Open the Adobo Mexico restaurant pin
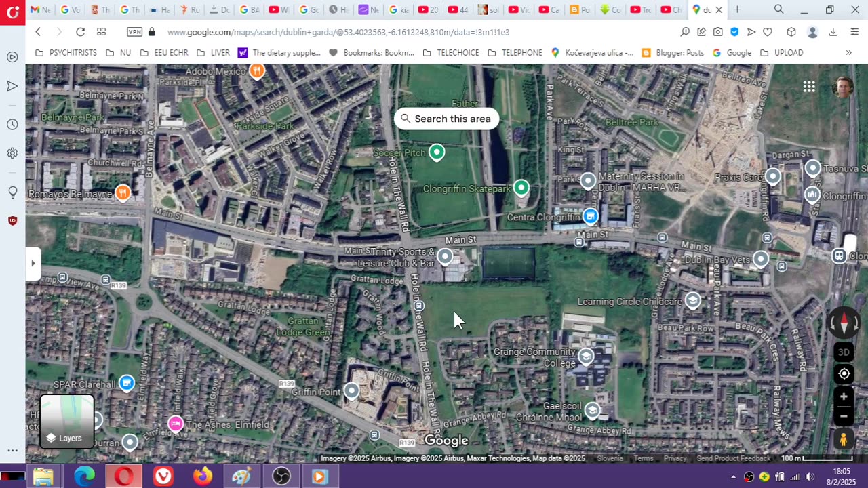This screenshot has width=868, height=488. pos(256,70)
